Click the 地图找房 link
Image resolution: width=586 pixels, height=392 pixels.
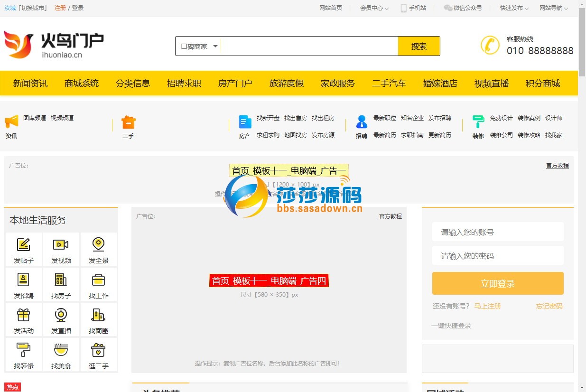pos(296,135)
